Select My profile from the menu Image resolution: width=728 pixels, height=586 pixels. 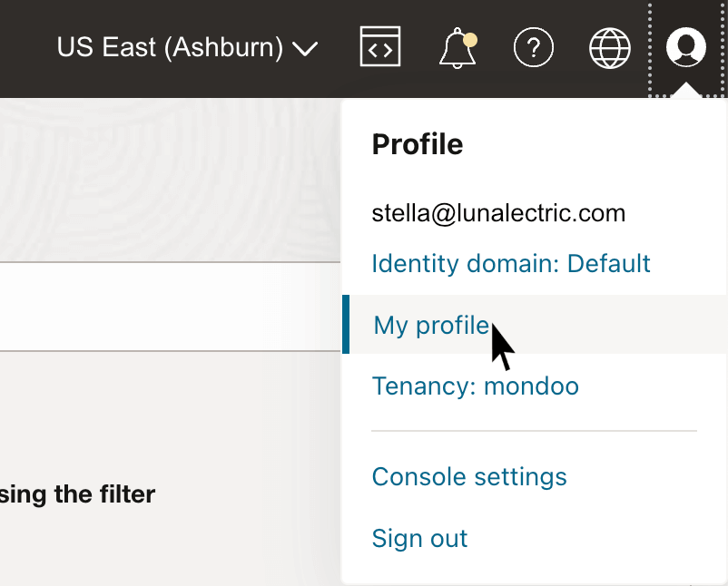431,324
